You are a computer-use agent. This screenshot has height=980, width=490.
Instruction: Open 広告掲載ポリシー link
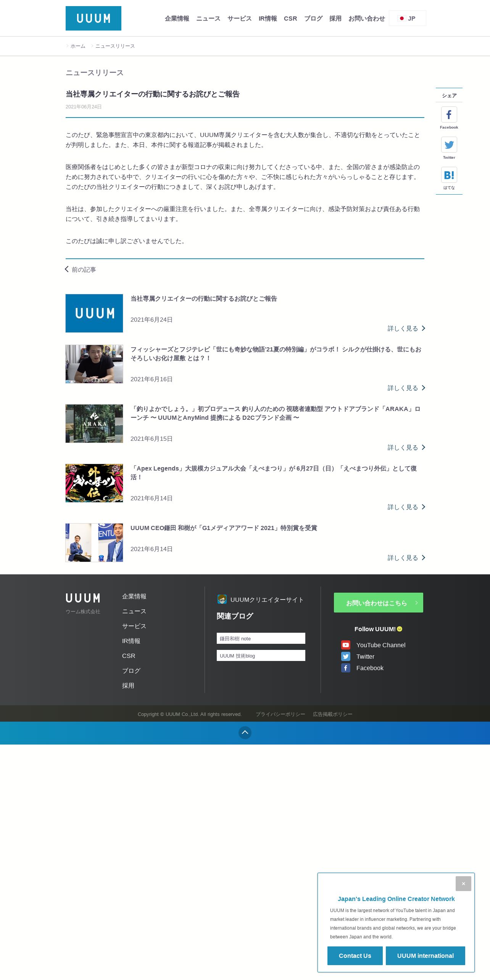coord(333,714)
